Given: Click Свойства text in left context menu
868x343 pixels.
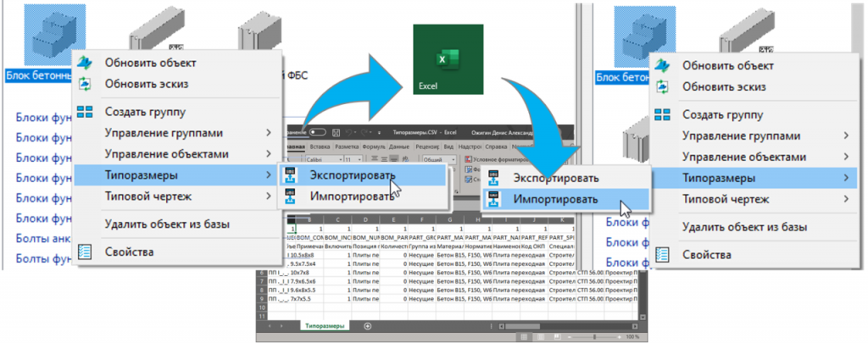Looking at the screenshot, I should (129, 252).
